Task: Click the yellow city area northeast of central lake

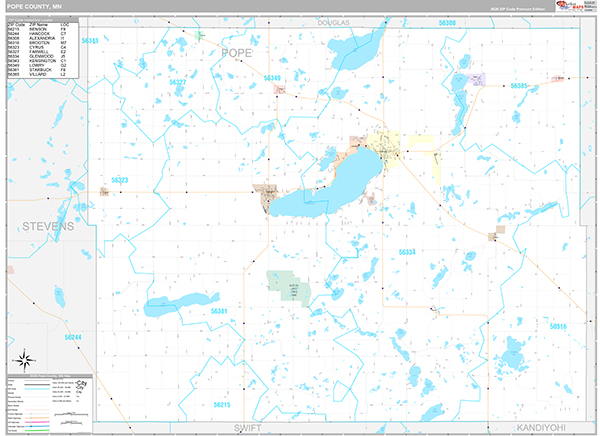Action: (385, 149)
